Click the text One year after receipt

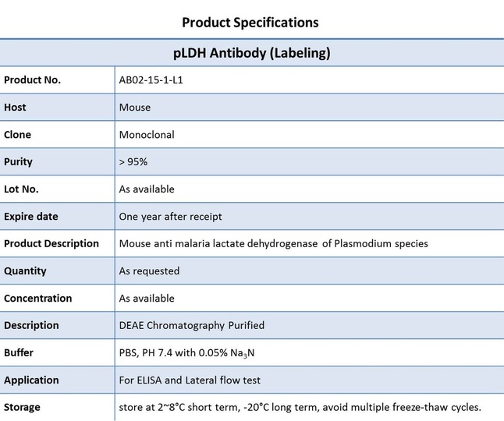(x=170, y=217)
